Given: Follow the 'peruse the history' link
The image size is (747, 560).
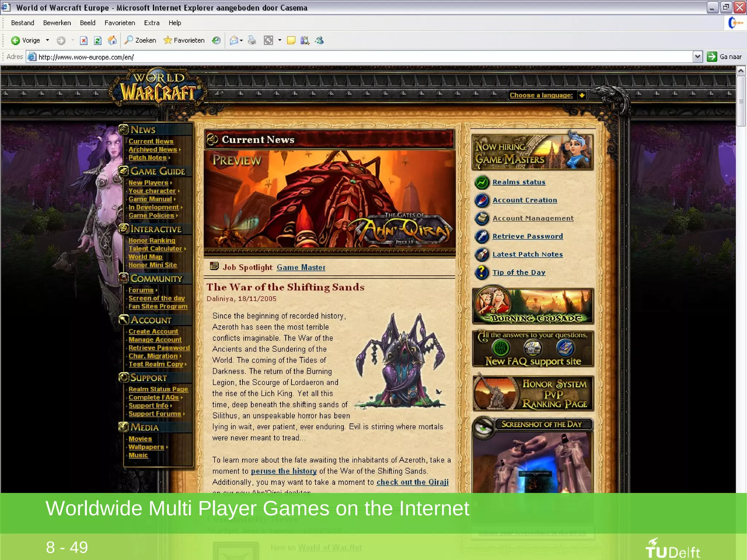Looking at the screenshot, I should coord(284,471).
